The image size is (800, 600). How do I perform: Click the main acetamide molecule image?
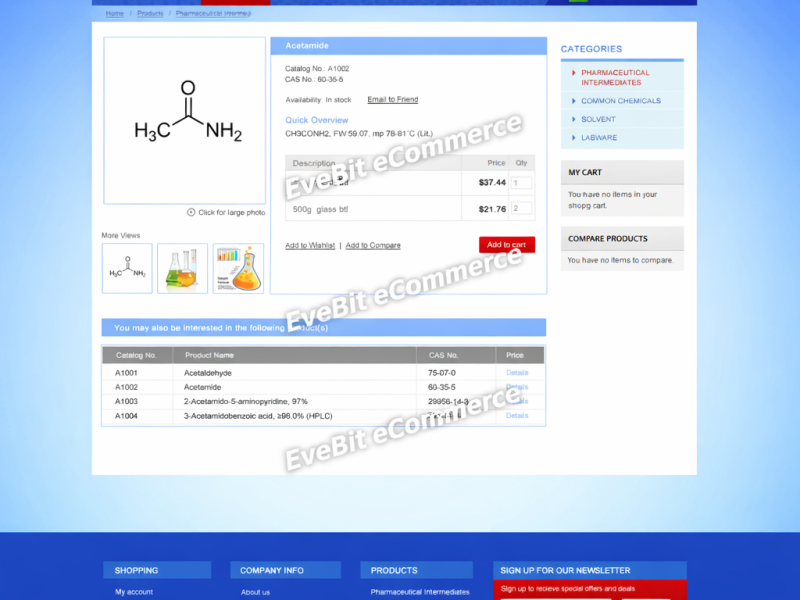point(185,120)
